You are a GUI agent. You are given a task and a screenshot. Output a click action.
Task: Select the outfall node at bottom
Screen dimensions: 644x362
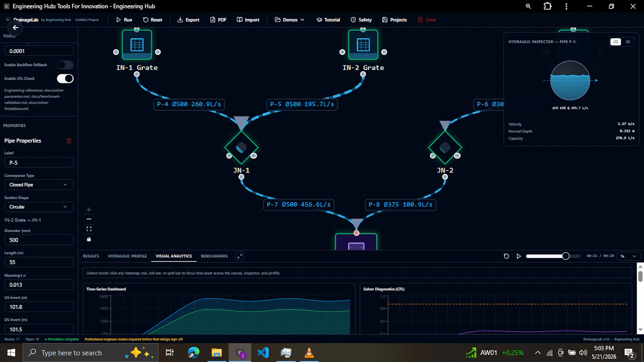(356, 242)
